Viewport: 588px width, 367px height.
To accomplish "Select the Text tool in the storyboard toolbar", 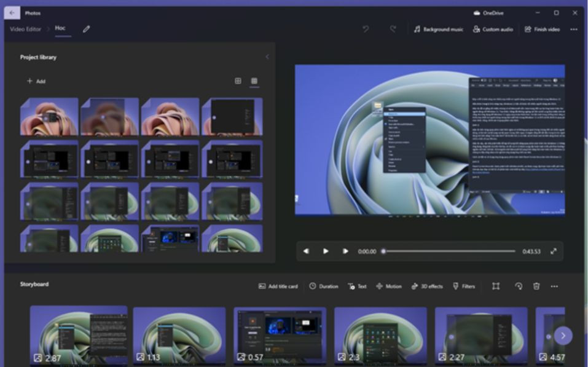I will [x=358, y=286].
